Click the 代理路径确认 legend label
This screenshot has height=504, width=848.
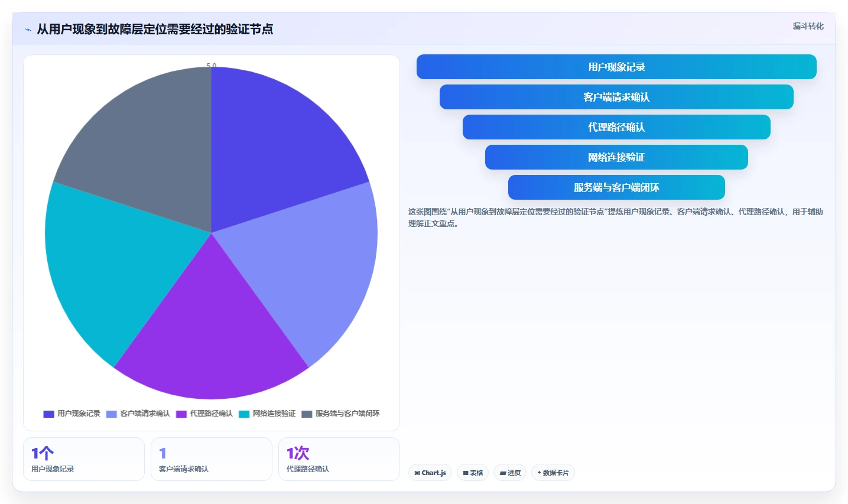(x=211, y=414)
